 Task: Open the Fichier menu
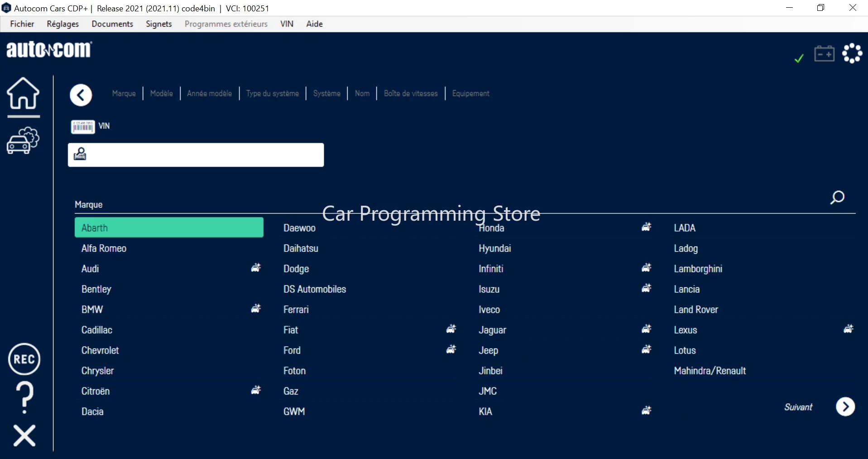pyautogui.click(x=22, y=24)
